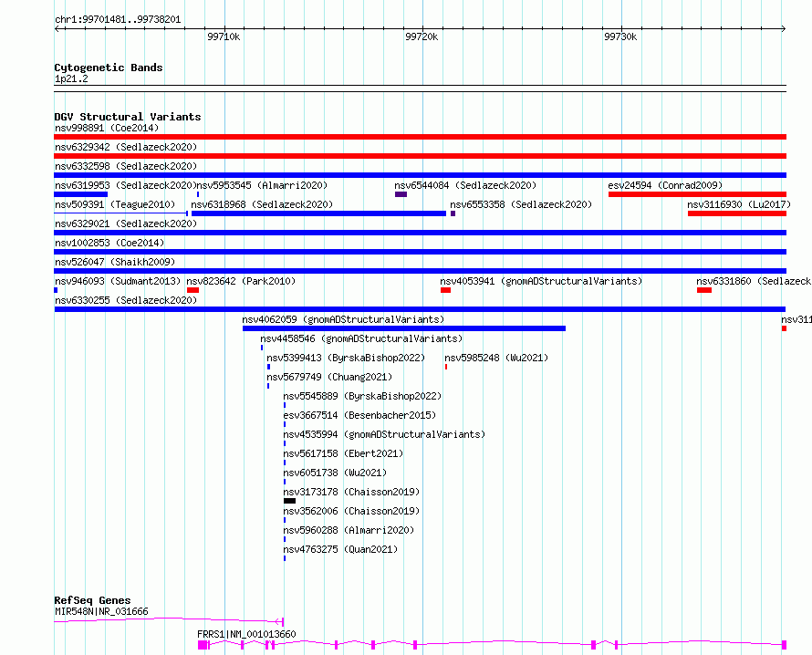The width and height of the screenshot is (812, 655).
Task: Select nsv4763275 (Quan2021) label
Action: tap(340, 549)
